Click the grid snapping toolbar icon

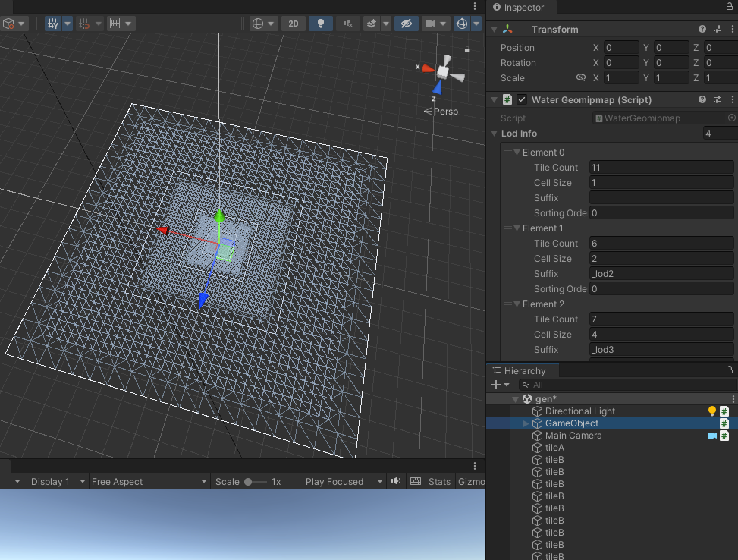coord(84,24)
